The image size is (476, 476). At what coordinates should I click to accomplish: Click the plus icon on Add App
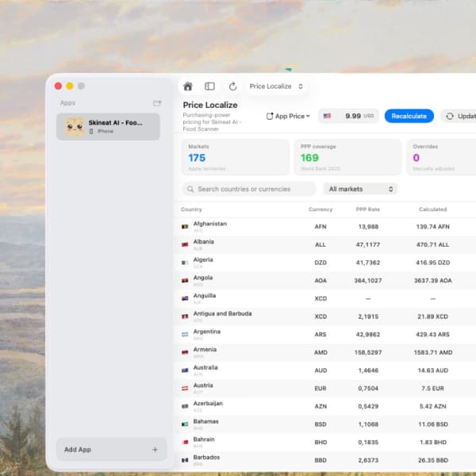tap(155, 449)
